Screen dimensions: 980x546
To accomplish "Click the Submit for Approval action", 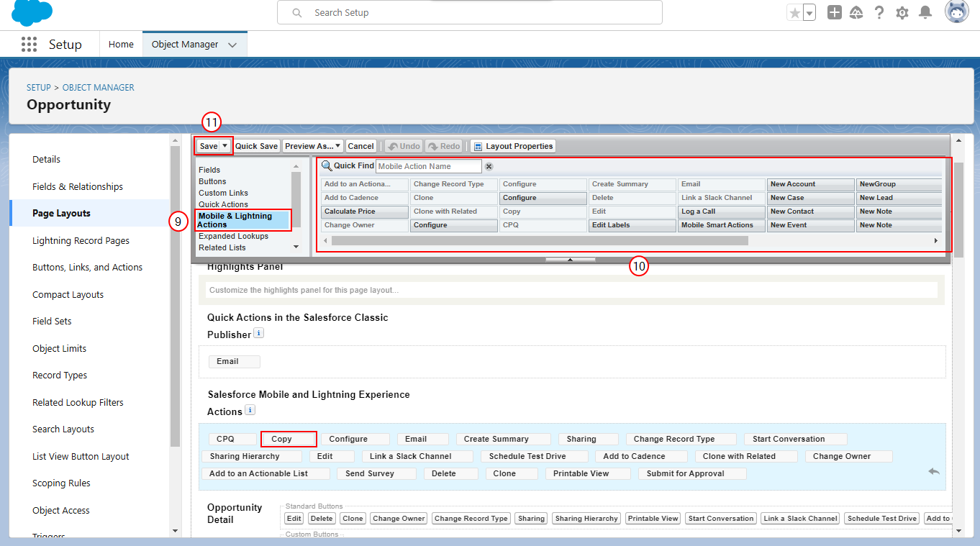I will (692, 473).
